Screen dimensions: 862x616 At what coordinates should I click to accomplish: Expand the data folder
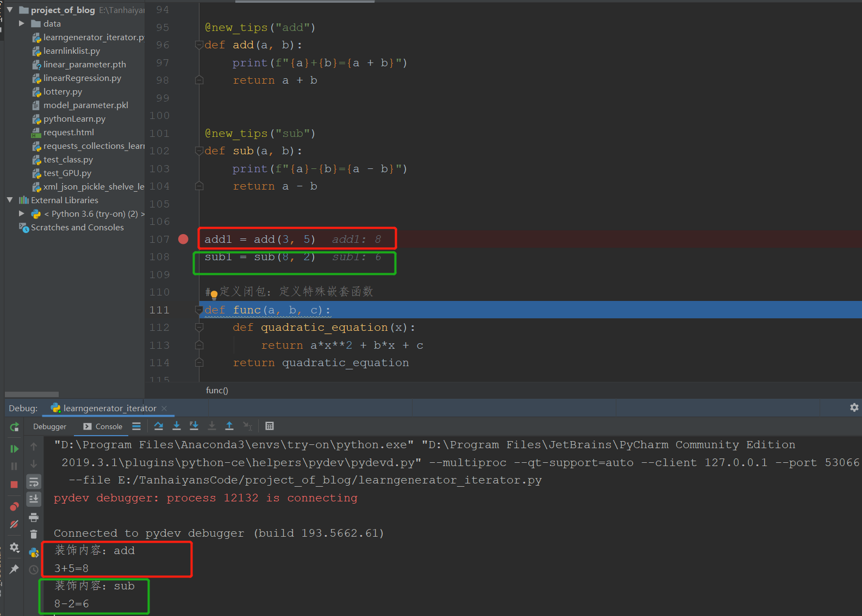pyautogui.click(x=22, y=23)
